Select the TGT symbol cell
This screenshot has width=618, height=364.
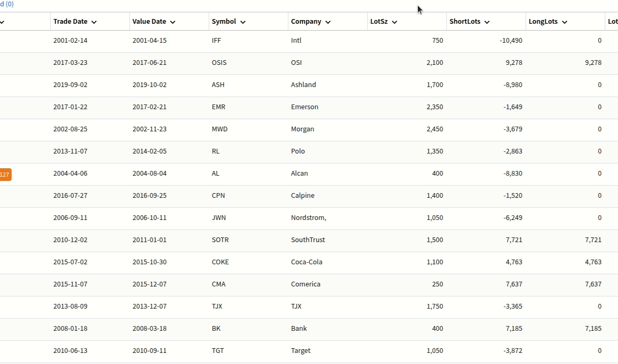click(x=218, y=351)
